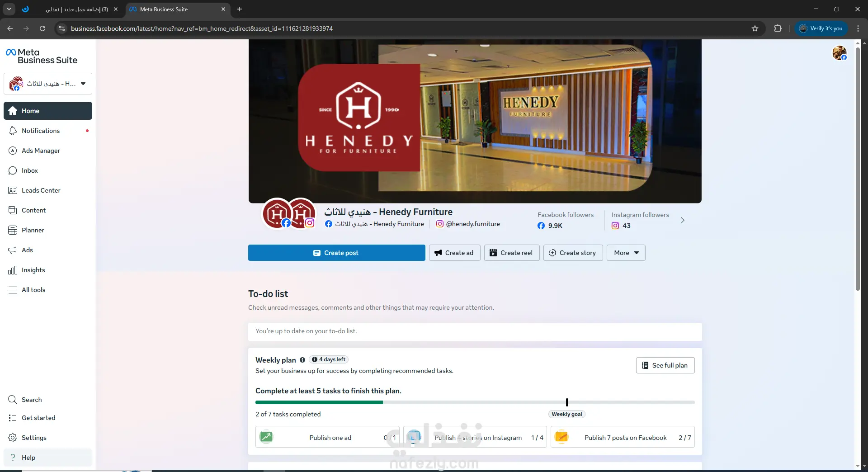This screenshot has width=868, height=472.
Task: Click the Facebook page profile picture
Action: (x=277, y=213)
